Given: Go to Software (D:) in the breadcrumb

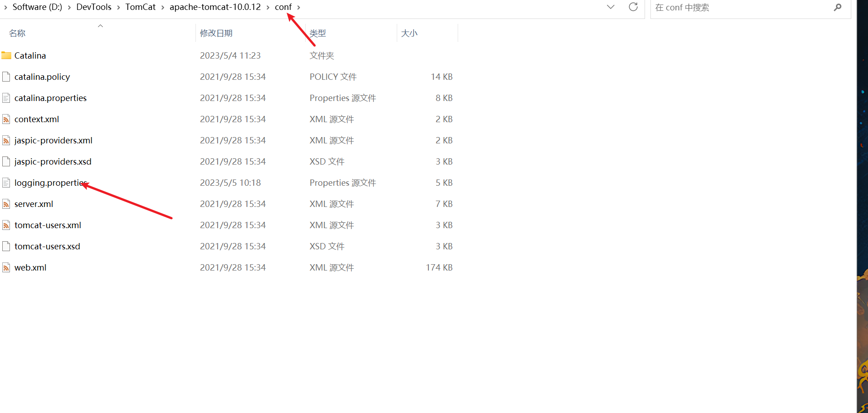Looking at the screenshot, I should coord(37,7).
